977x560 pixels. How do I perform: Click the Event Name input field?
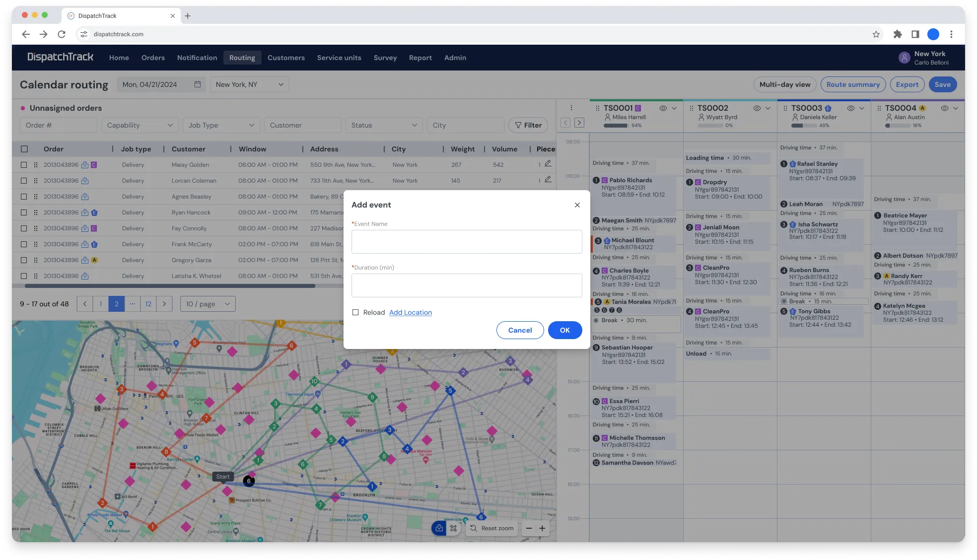pyautogui.click(x=467, y=242)
